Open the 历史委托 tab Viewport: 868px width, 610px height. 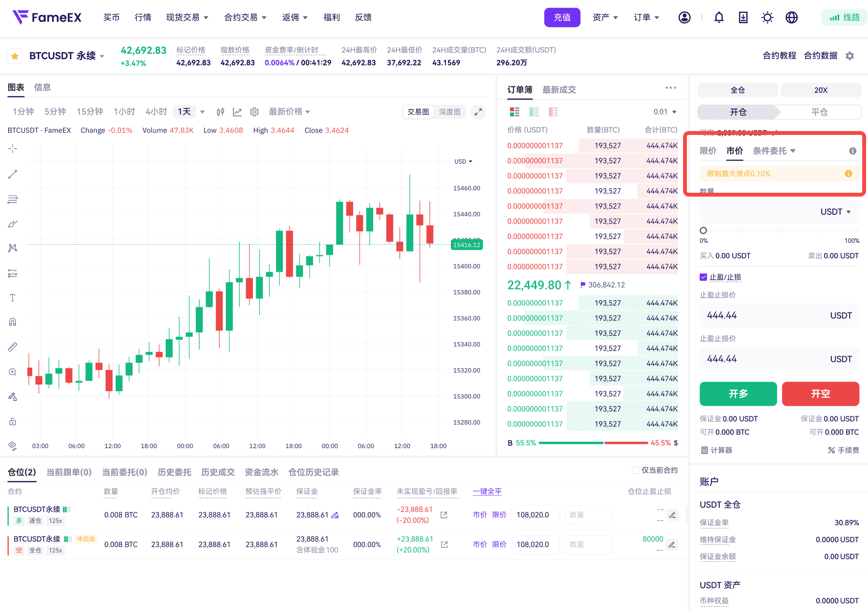(x=174, y=472)
